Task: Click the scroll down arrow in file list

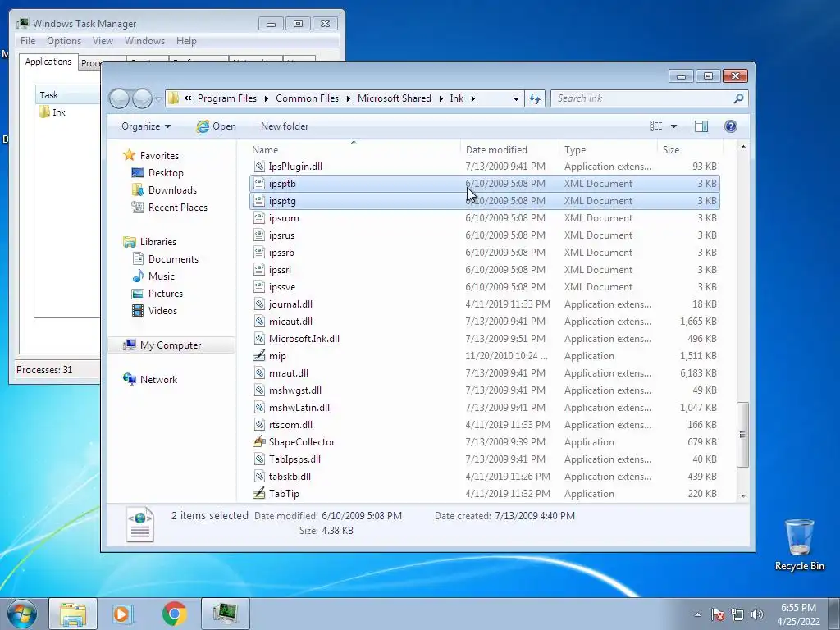Action: [743, 495]
